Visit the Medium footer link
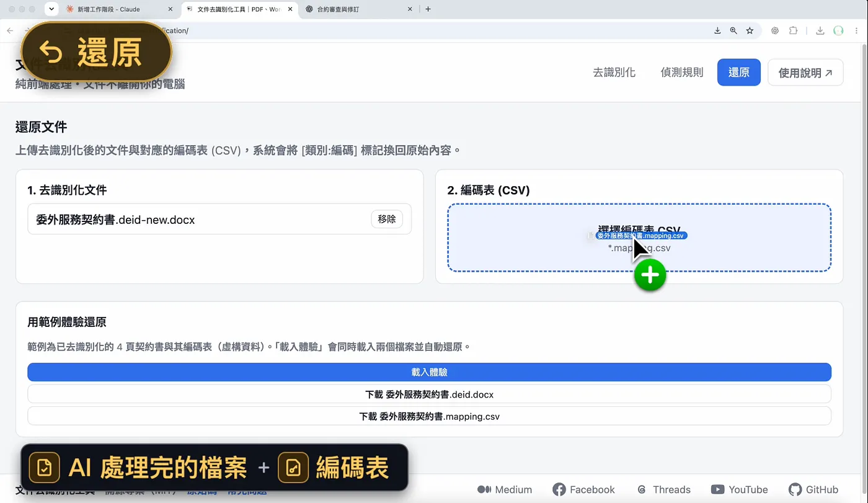The height and width of the screenshot is (503, 868). click(505, 489)
